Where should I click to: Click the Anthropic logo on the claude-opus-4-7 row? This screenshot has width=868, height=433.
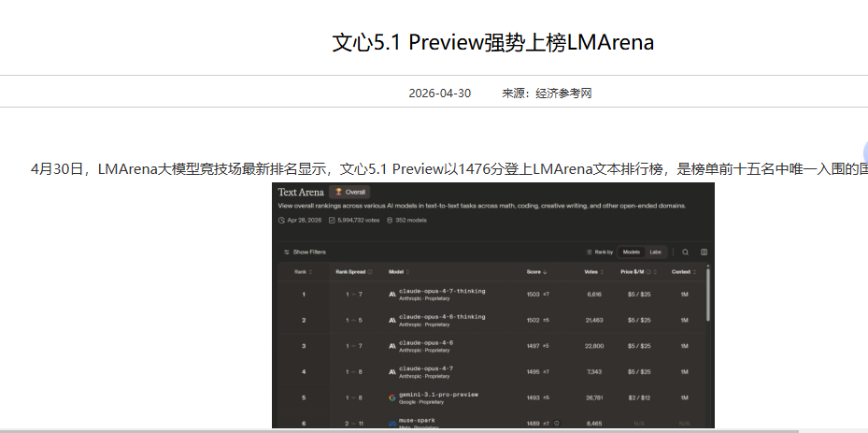[391, 372]
